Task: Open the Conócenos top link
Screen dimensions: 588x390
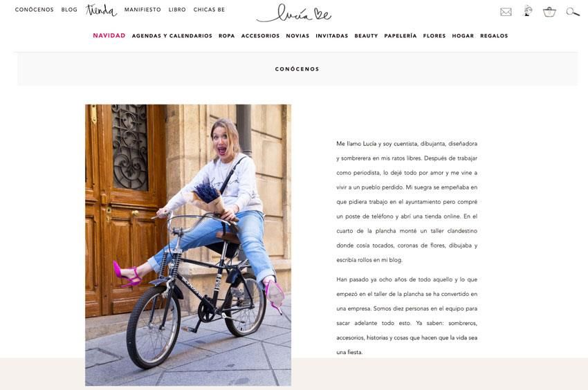Action: (35, 10)
